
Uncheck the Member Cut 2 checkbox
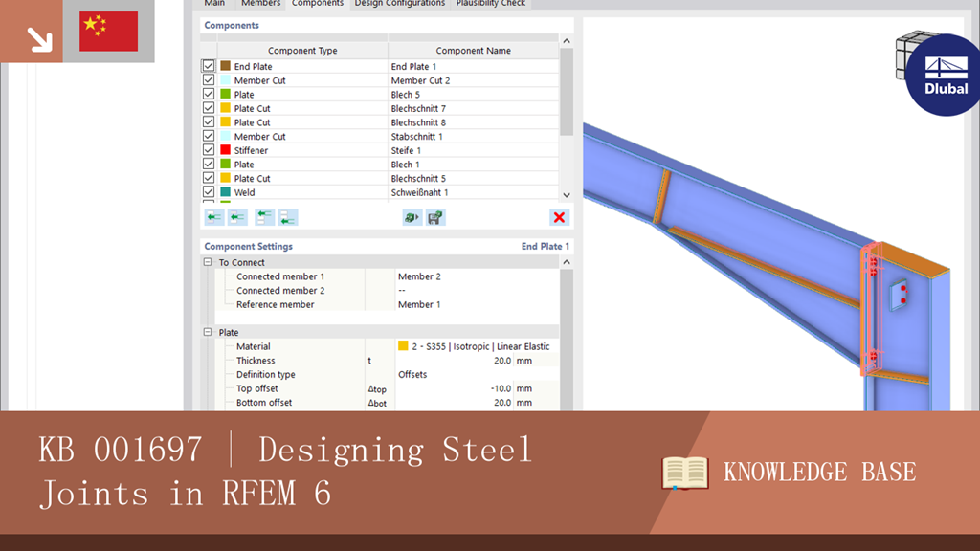209,80
